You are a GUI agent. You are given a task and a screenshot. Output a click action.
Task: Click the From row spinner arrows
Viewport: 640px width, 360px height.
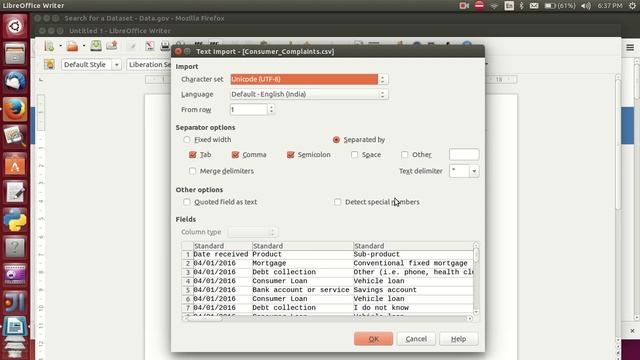pos(271,109)
